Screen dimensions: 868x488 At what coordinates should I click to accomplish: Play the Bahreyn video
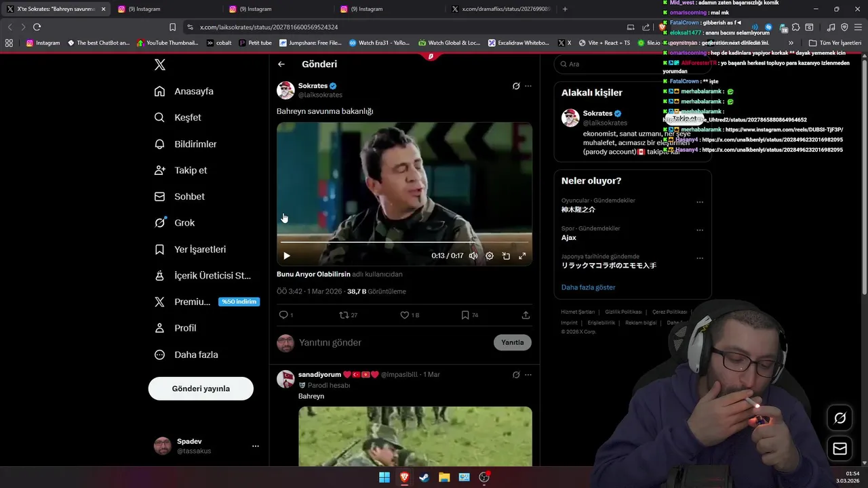click(287, 256)
